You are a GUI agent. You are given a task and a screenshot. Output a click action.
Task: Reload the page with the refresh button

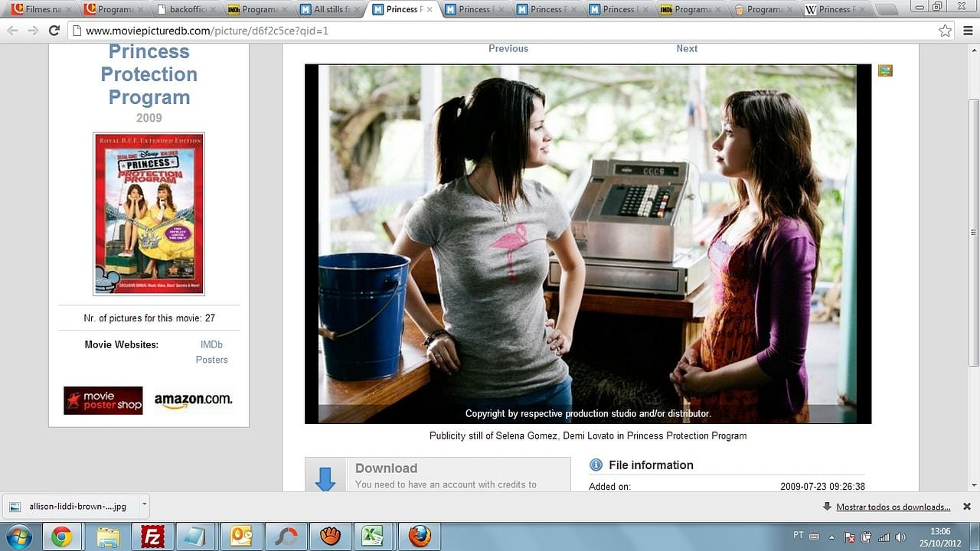pyautogui.click(x=54, y=31)
